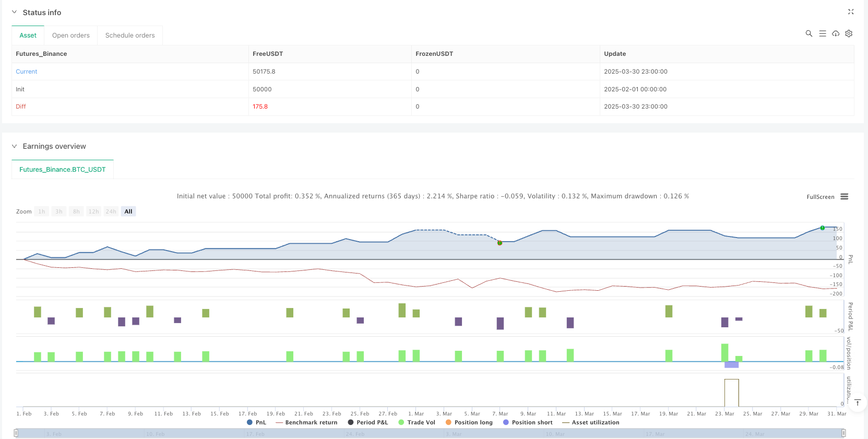Click the green end marker on PnL line
Viewport: 868px width, 439px height.
pyautogui.click(x=823, y=228)
